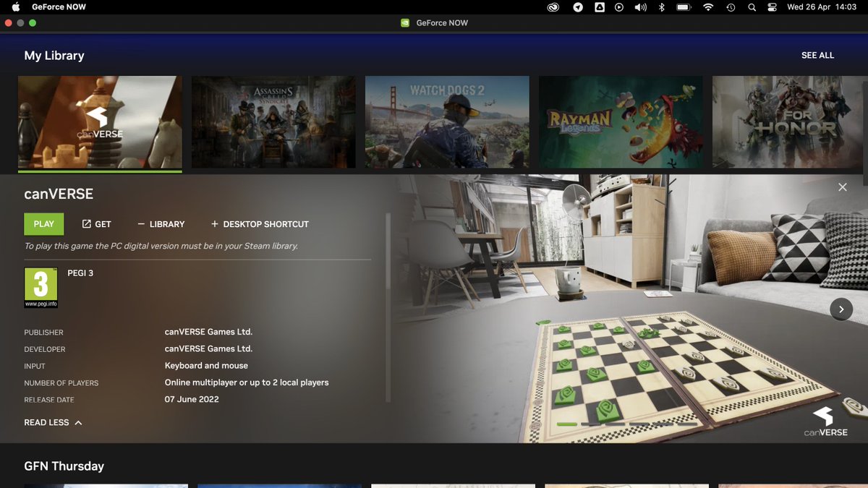The width and height of the screenshot is (868, 488).
Task: Click the location arrow menu bar icon
Action: point(578,7)
